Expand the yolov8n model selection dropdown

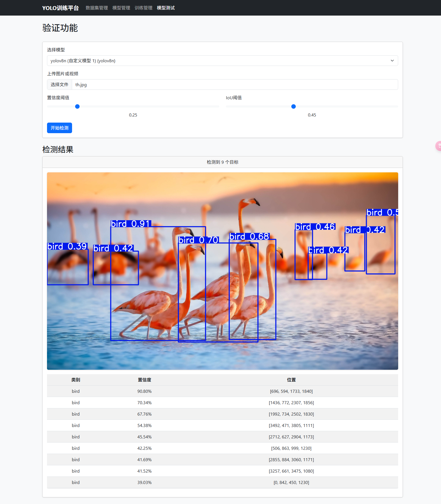[222, 61]
